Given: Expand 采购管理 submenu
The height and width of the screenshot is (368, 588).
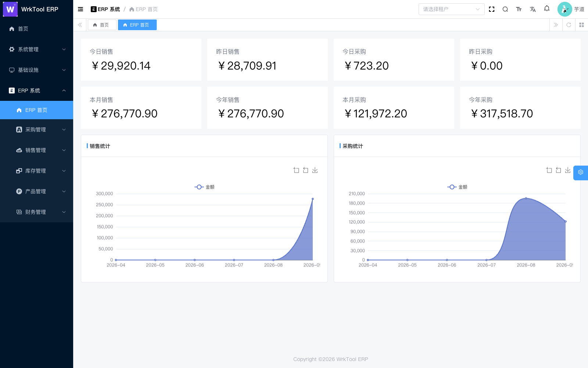Looking at the screenshot, I should point(37,130).
